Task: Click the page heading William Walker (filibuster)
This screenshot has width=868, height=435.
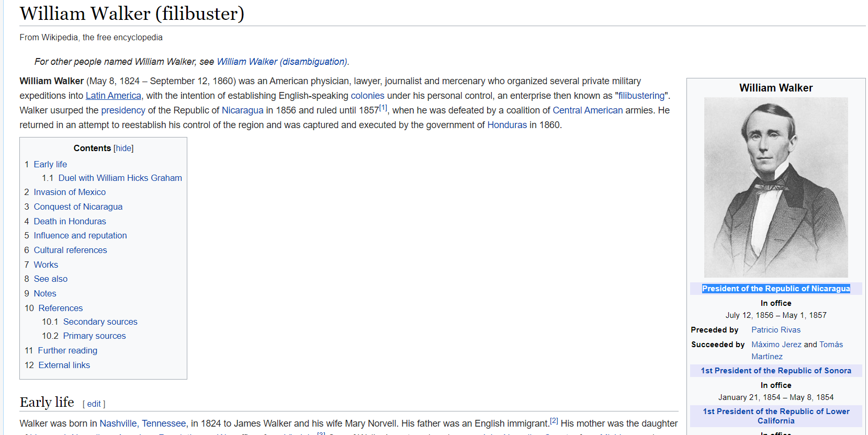Action: pos(132,14)
